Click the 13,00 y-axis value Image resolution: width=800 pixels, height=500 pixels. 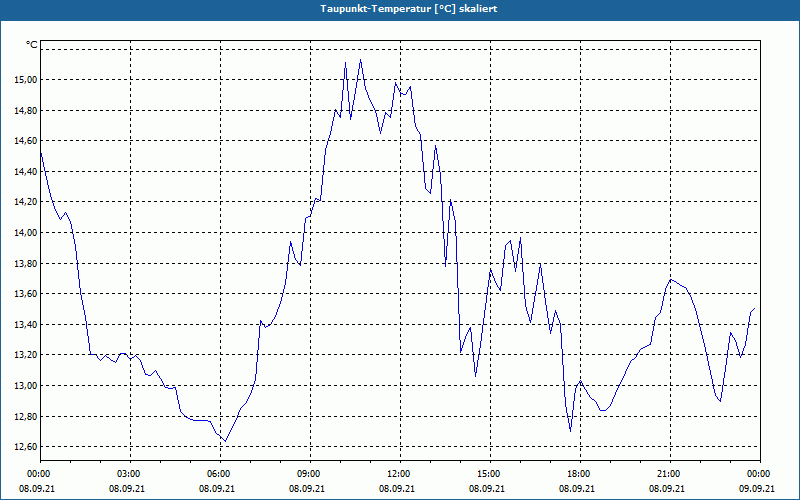[x=26, y=386]
